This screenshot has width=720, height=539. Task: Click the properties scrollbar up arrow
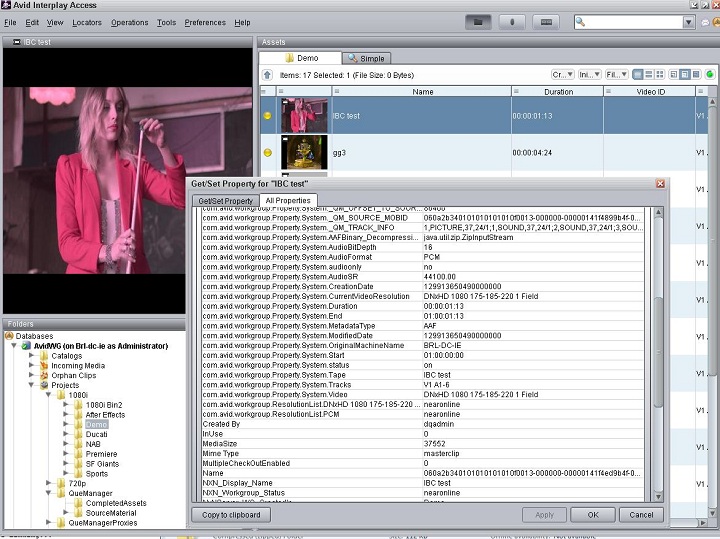658,213
